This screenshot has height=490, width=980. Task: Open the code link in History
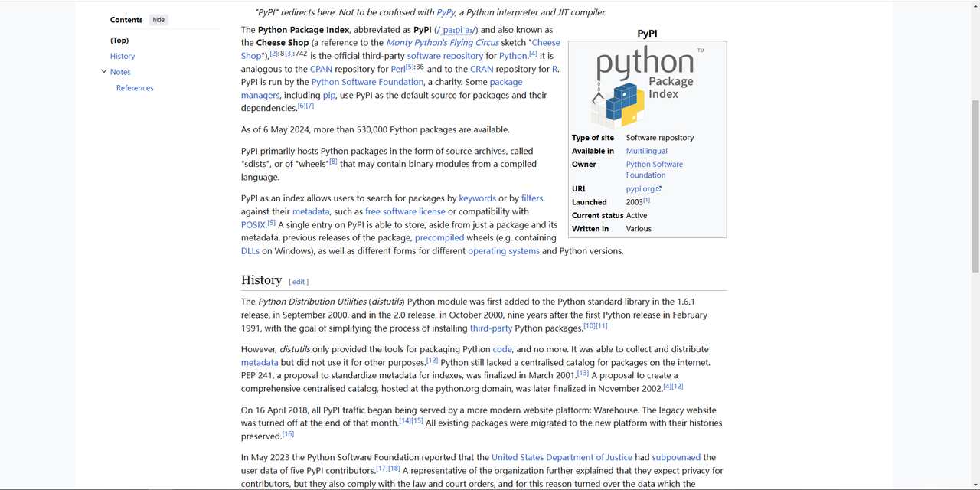coord(502,349)
